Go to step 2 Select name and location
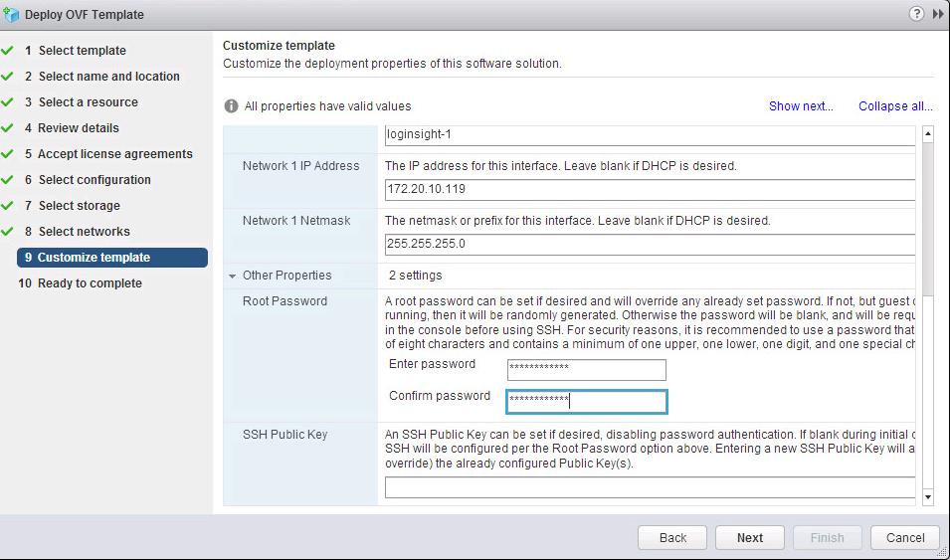 point(108,77)
